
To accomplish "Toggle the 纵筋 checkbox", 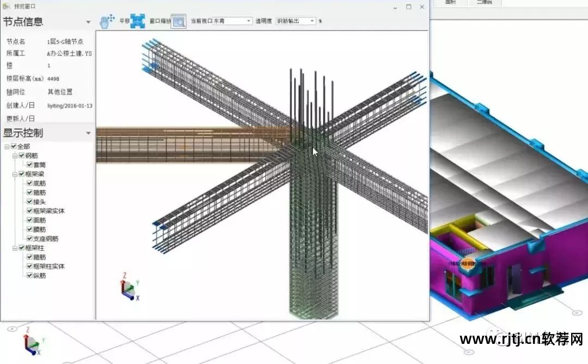I will (29, 275).
